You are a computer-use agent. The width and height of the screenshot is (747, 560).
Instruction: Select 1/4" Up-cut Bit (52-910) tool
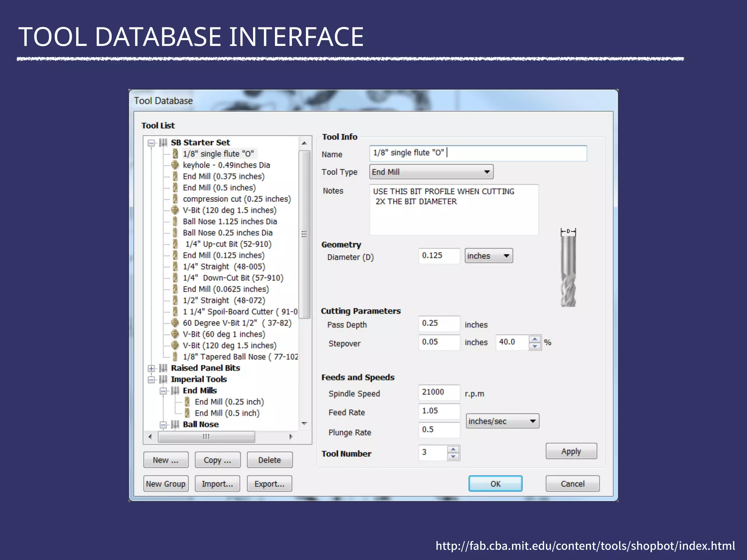point(228,244)
